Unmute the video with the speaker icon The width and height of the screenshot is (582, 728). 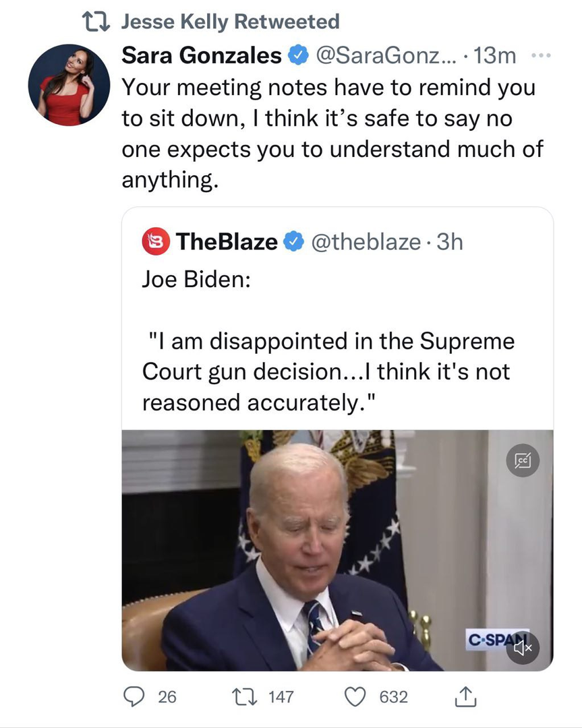523,648
